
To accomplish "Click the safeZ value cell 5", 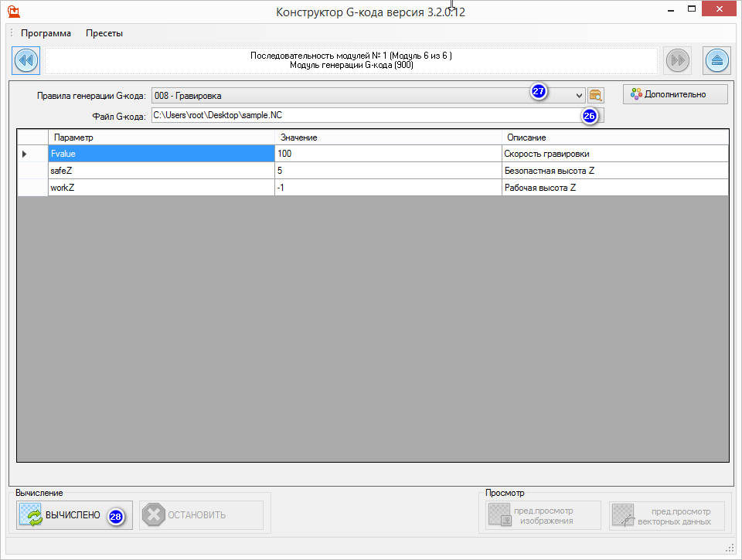I will point(388,171).
